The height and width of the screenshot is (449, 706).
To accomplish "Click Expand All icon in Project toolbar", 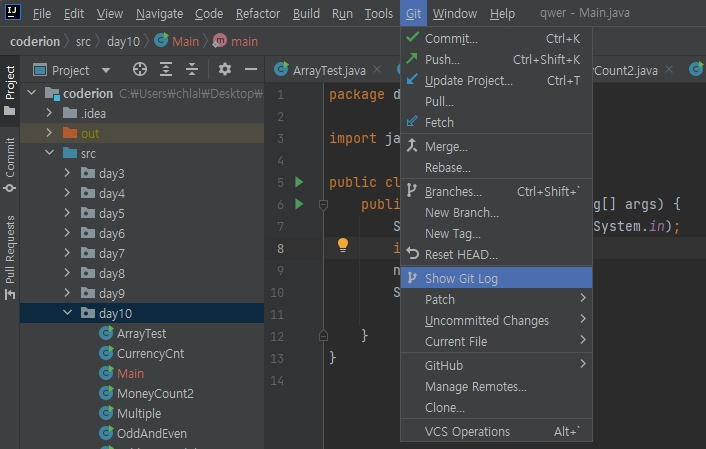I will (166, 69).
